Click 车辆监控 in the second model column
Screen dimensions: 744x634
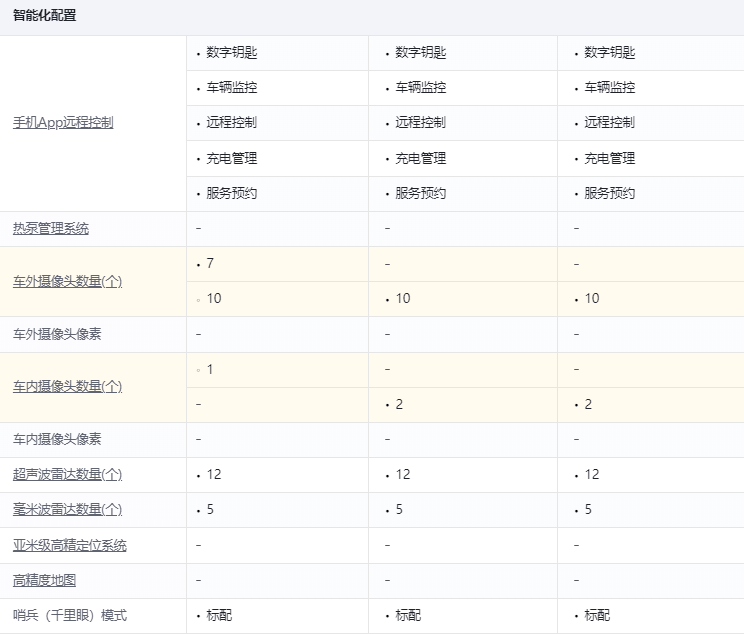tap(421, 88)
